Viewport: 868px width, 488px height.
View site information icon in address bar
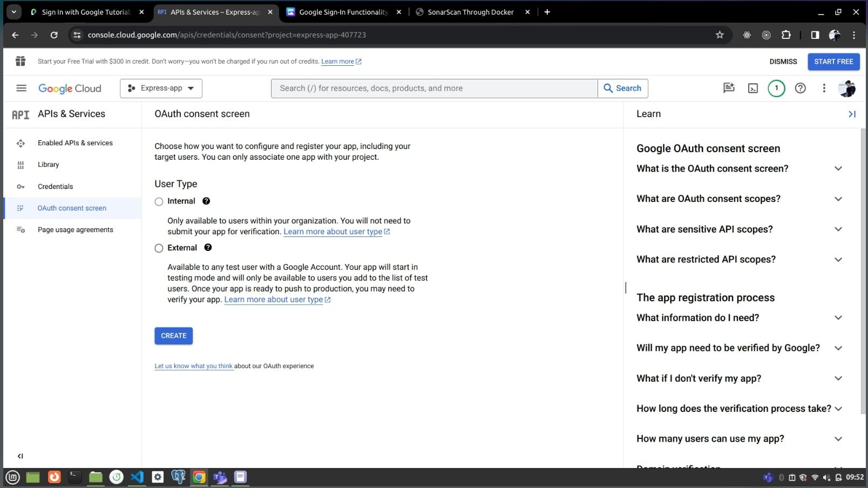(77, 35)
